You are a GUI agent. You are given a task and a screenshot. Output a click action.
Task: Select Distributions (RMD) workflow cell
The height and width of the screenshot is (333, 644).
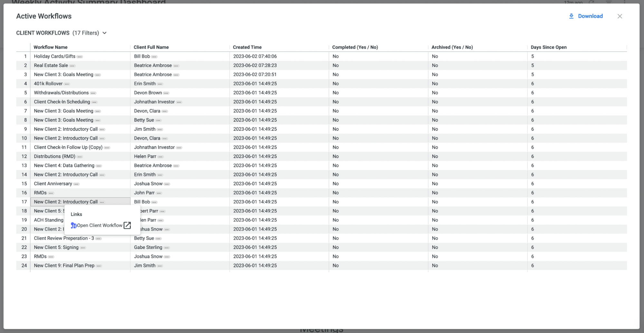(x=80, y=156)
